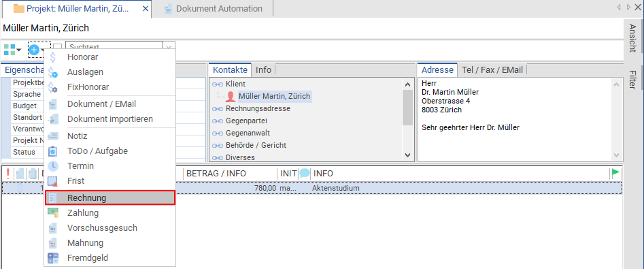Click the link icon beside Gegenanwalt
The image size is (644, 269).
(x=217, y=133)
